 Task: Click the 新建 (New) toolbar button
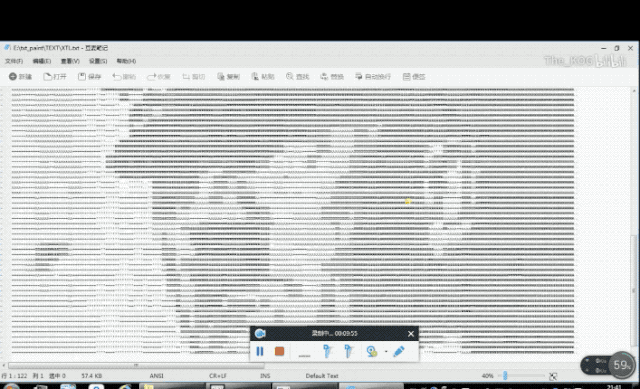coord(20,76)
